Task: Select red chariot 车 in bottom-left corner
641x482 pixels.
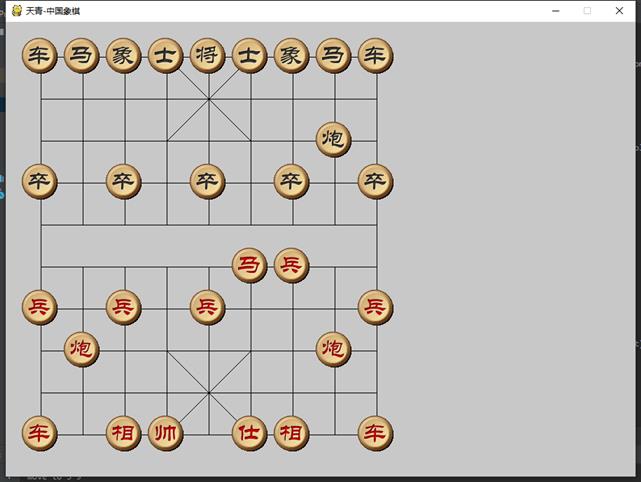Action: click(x=40, y=433)
